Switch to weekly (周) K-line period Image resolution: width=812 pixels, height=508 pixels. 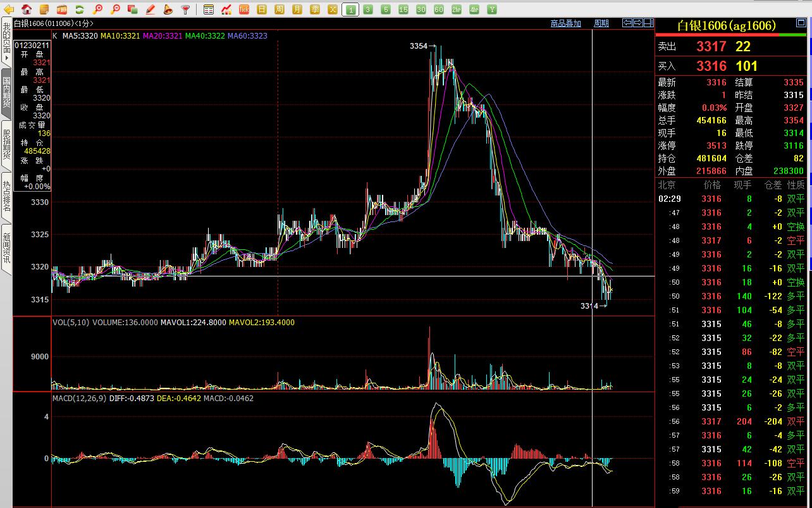[280, 9]
